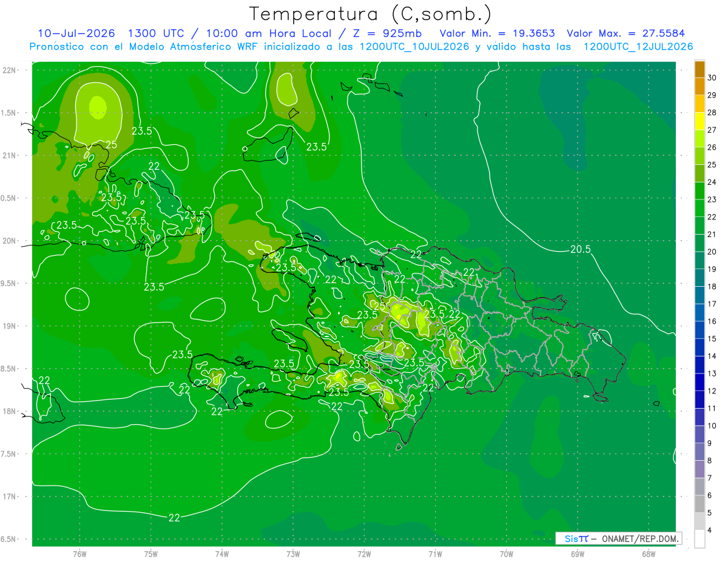Click the ONAMET/REP.DOM. watermark box
This screenshot has width=728, height=562.
click(x=618, y=538)
